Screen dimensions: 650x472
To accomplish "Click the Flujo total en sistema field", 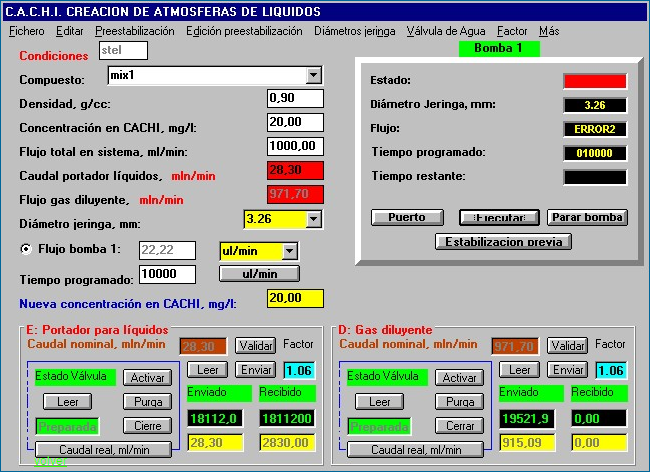I will [295, 145].
